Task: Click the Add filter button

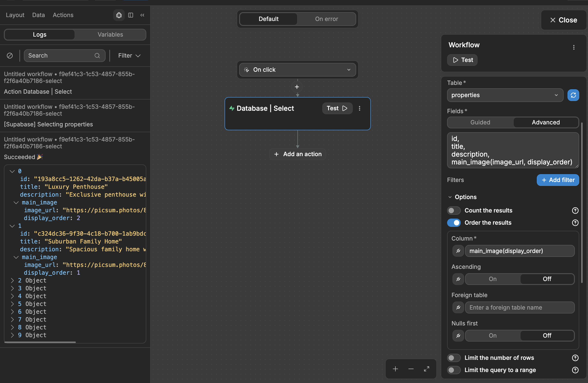Action: [x=558, y=180]
